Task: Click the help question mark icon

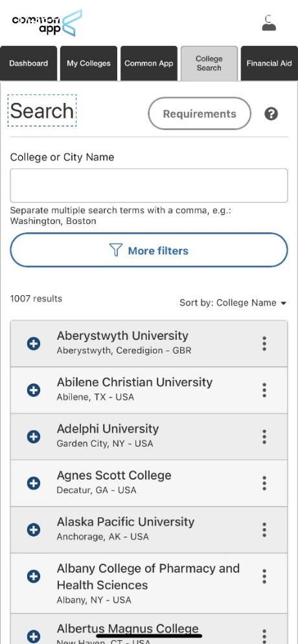Action: coord(271,114)
